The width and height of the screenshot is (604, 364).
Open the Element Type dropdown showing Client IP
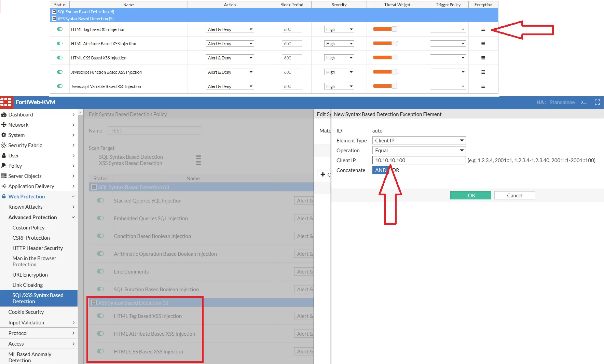pos(419,141)
